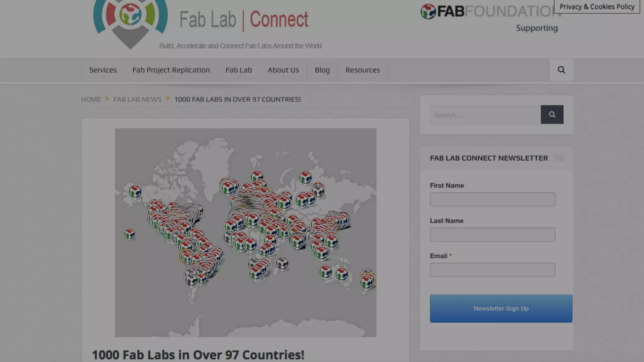Click the Alaska fab lab map marker
The height and width of the screenshot is (362, 644).
click(135, 191)
